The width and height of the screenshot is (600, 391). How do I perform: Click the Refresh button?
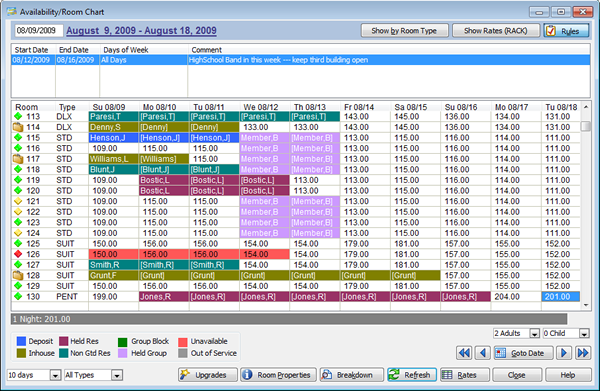click(x=412, y=375)
